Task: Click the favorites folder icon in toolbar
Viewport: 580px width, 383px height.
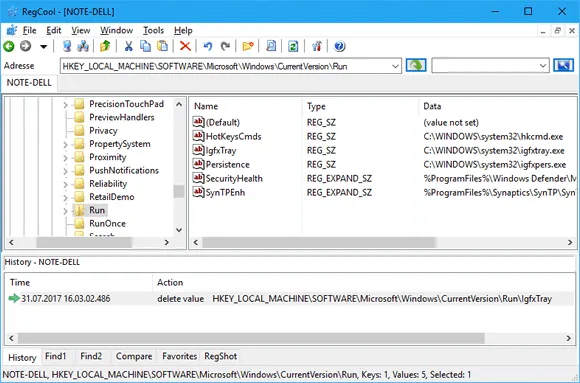Action: point(248,46)
